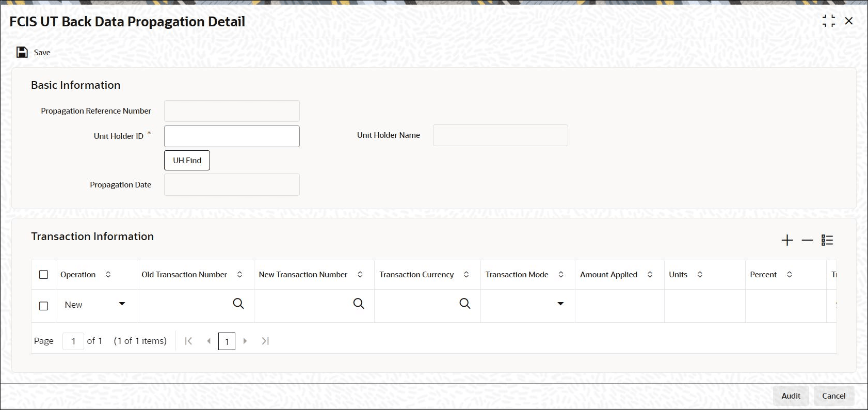Click the Audit button
Viewport: 868px width, 410px height.
tap(791, 396)
